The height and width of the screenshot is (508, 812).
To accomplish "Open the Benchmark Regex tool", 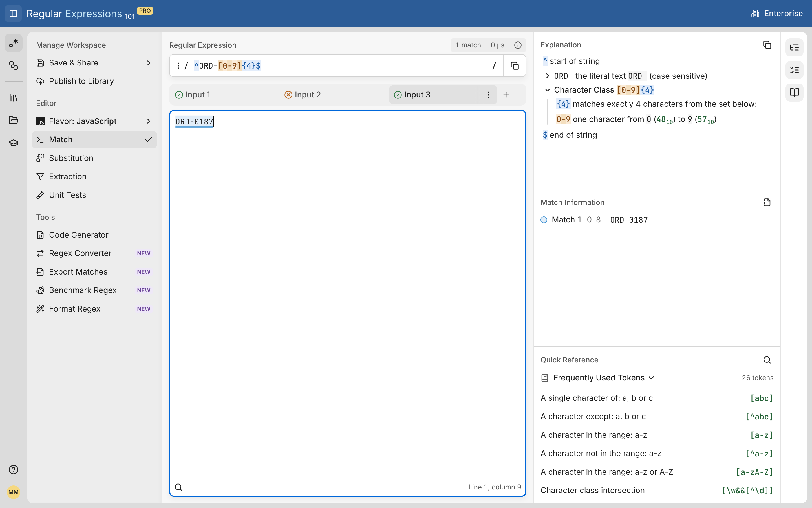I will tap(94, 290).
